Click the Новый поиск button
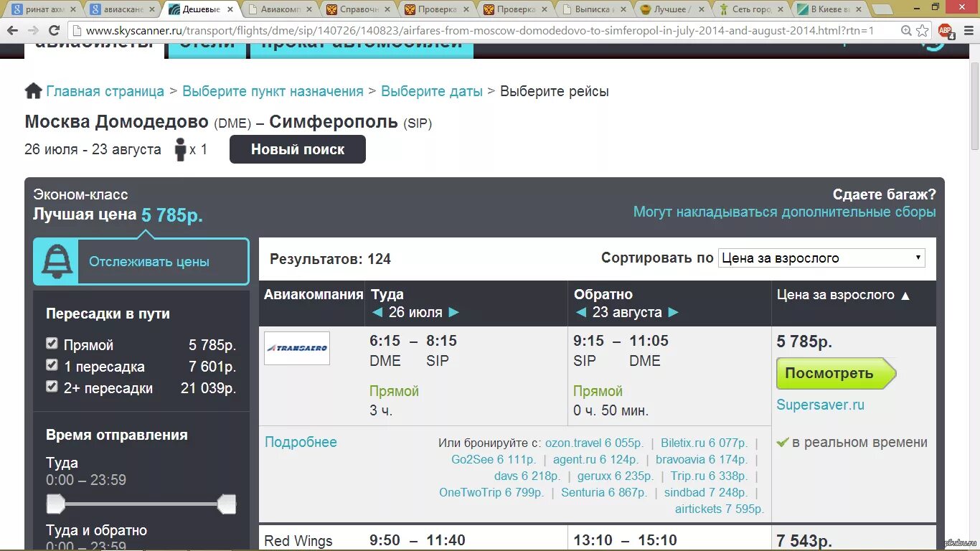The width and height of the screenshot is (980, 551). [298, 149]
